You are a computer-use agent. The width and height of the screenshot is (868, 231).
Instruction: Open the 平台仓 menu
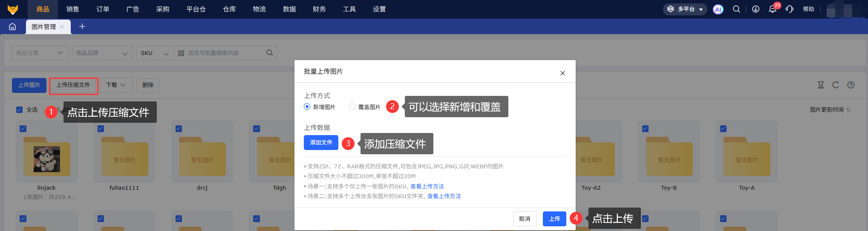pos(196,9)
